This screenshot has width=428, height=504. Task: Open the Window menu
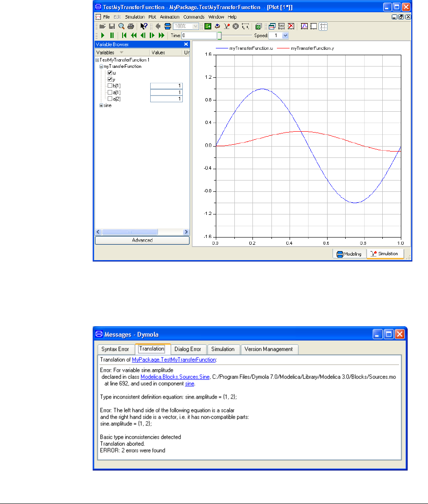(216, 17)
